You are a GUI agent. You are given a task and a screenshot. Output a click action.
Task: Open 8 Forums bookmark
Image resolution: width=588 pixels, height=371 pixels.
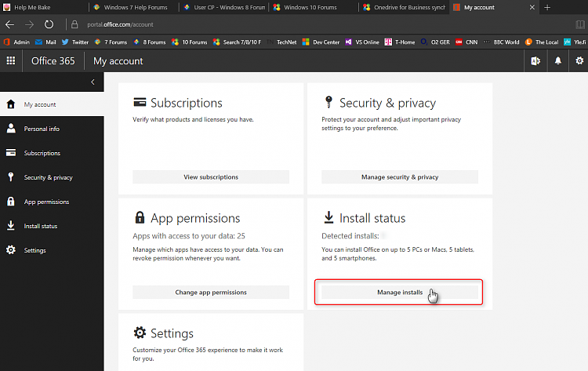click(149, 42)
